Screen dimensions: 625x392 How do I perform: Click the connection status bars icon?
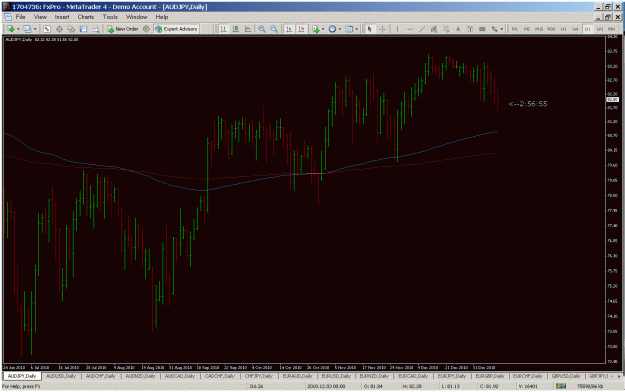[561, 386]
